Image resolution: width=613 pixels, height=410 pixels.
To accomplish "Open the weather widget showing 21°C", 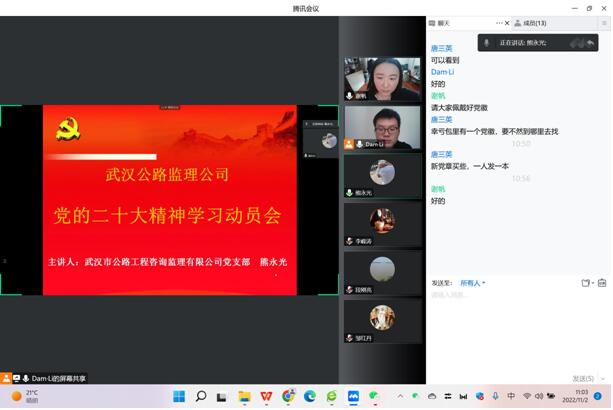I will click(25, 396).
